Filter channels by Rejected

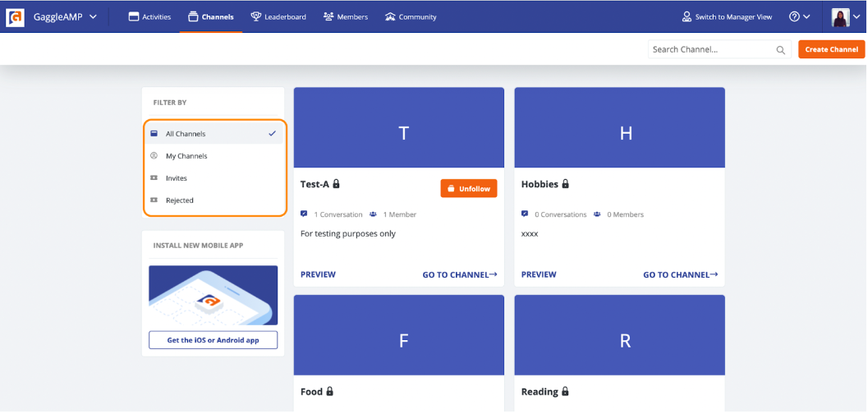214,200
